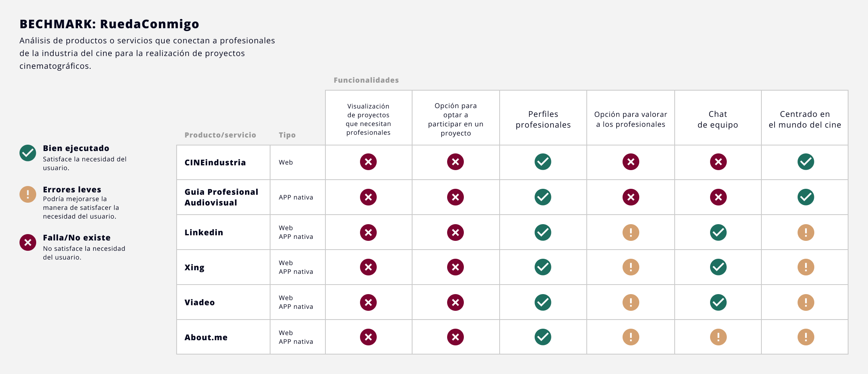Select the Chat de equipo column header
The width and height of the screenshot is (868, 374).
718,119
